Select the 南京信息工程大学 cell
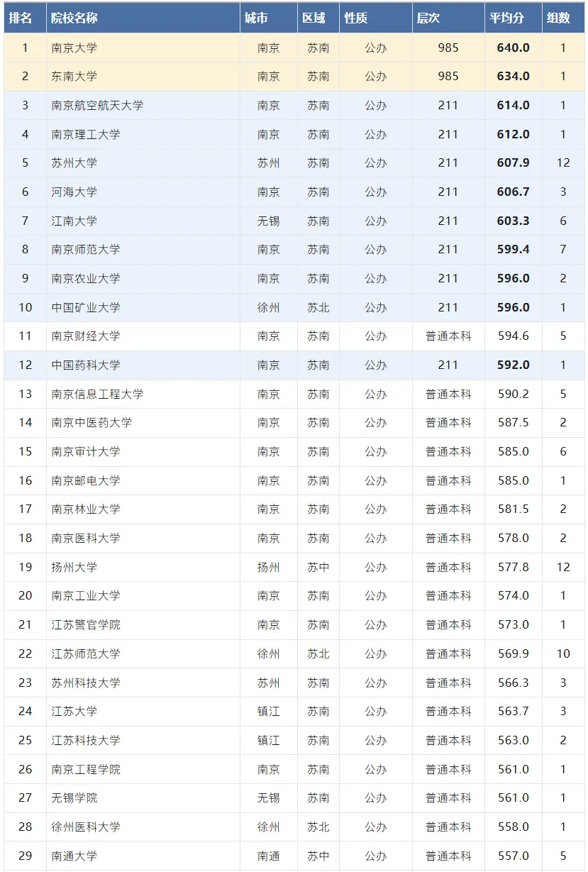 [143, 394]
